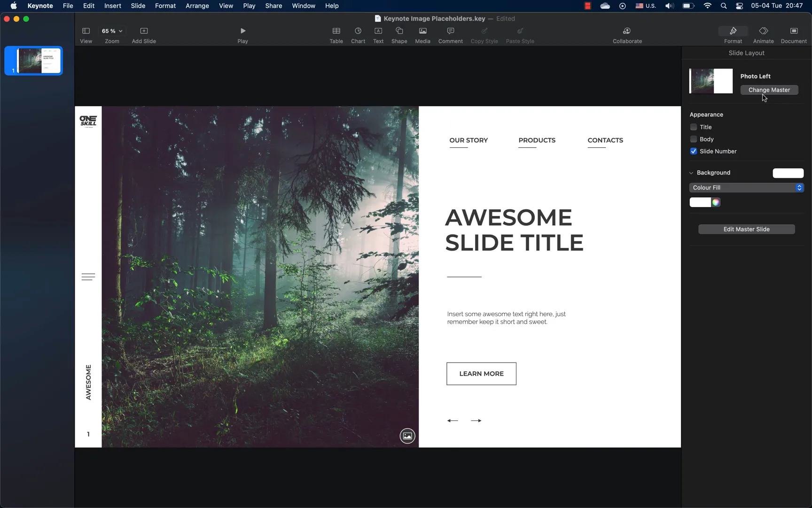812x508 pixels.
Task: Open the Insert menu
Action: click(x=113, y=6)
